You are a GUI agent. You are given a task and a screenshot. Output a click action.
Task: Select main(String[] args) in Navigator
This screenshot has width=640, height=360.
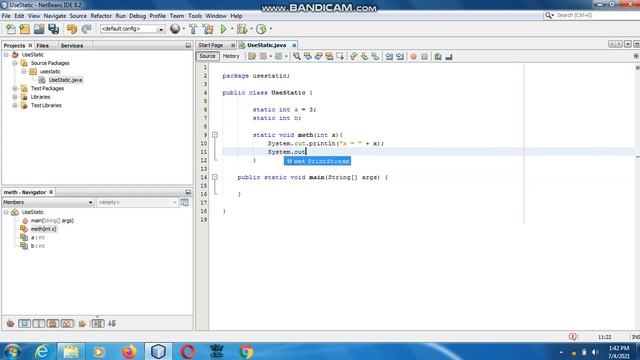[52, 220]
